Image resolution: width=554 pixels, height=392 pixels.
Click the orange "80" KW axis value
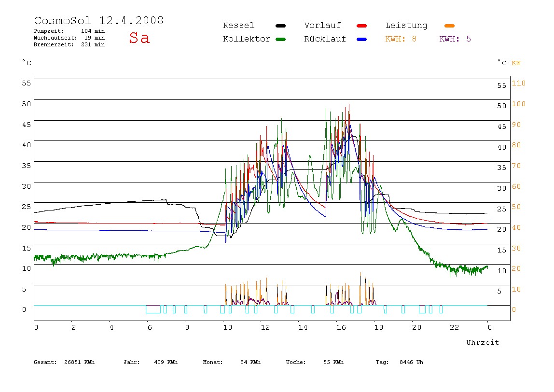(x=516, y=145)
